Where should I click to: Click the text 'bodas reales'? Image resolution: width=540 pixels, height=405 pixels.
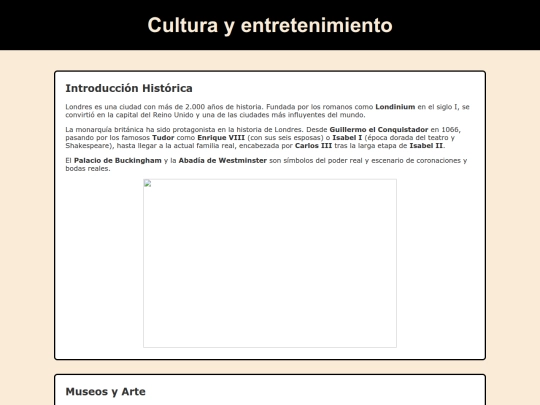87,169
